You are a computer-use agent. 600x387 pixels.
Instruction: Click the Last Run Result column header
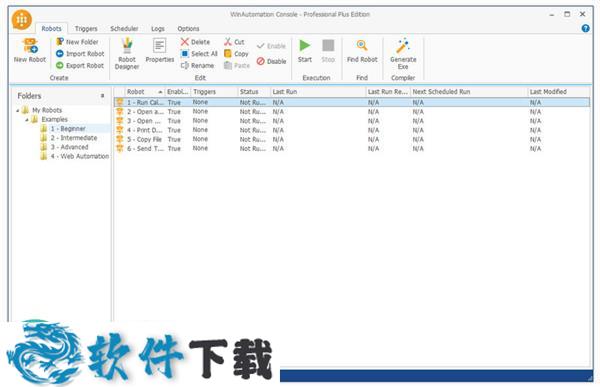(x=388, y=92)
